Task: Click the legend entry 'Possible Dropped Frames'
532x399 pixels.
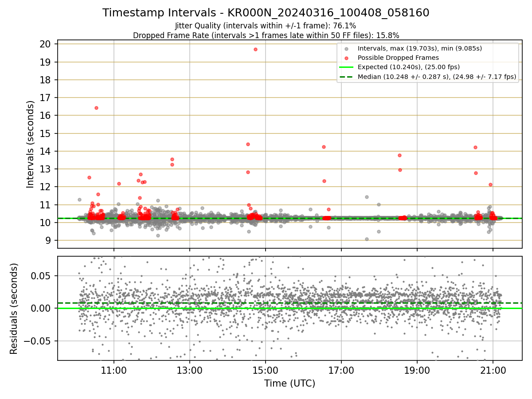Action: coord(398,58)
